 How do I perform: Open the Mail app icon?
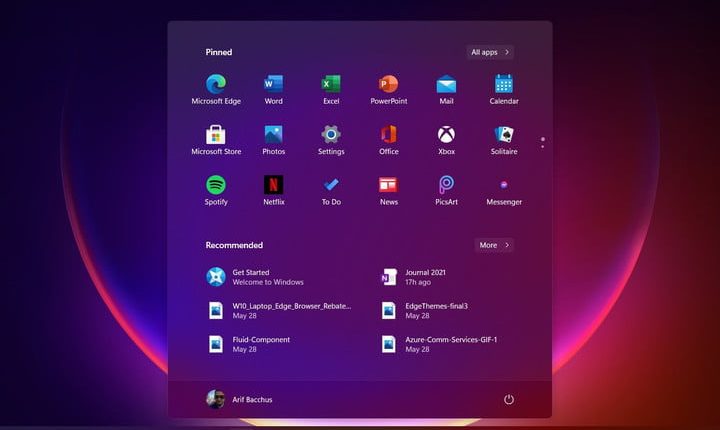pyautogui.click(x=446, y=84)
